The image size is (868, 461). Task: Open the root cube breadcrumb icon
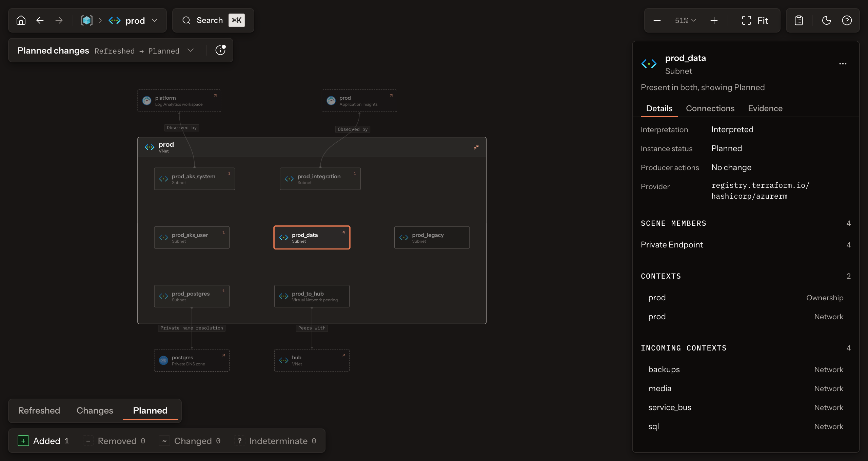[x=87, y=20]
